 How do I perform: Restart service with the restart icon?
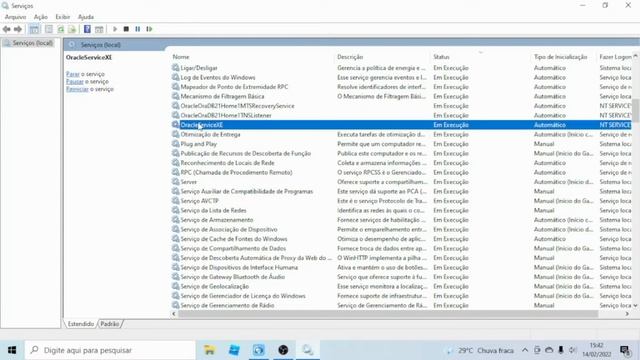point(149,29)
